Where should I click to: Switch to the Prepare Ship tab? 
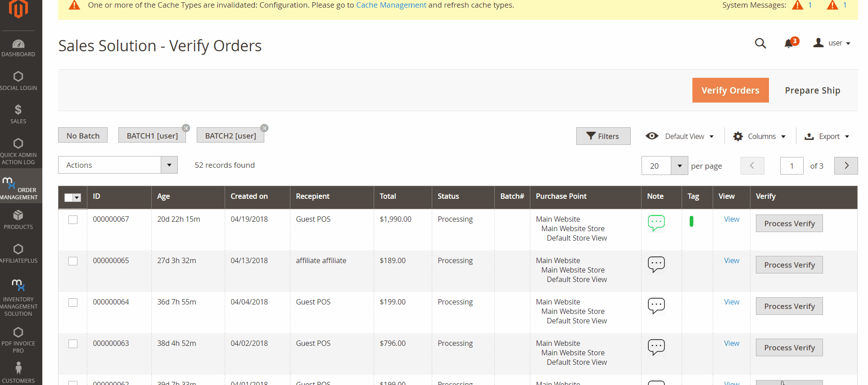(x=812, y=90)
